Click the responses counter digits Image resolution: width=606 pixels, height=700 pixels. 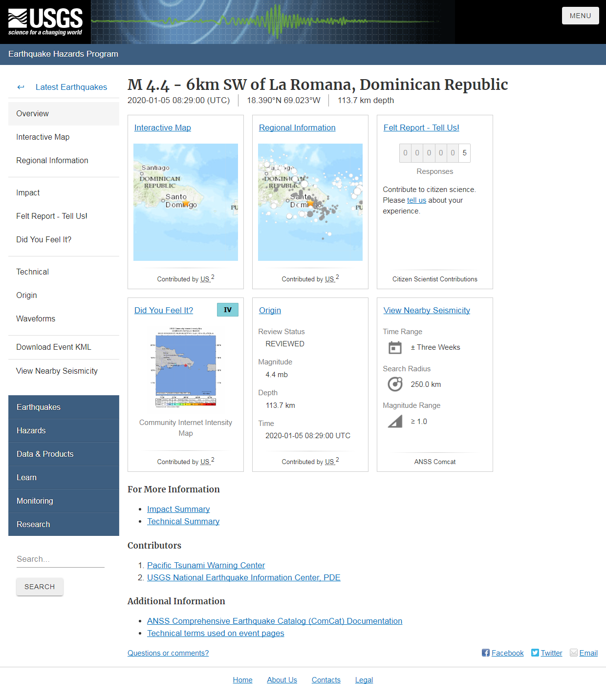(435, 153)
